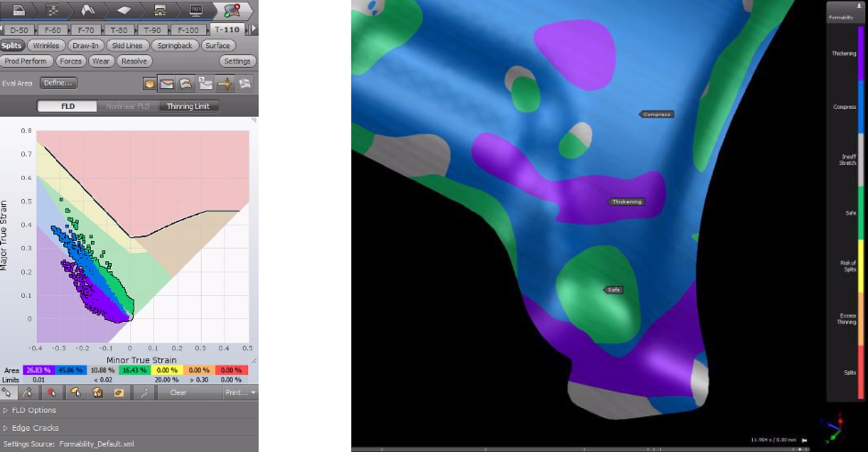This screenshot has width=868, height=452.
Task: Open the simulation monitor stage icon
Action: (x=196, y=10)
